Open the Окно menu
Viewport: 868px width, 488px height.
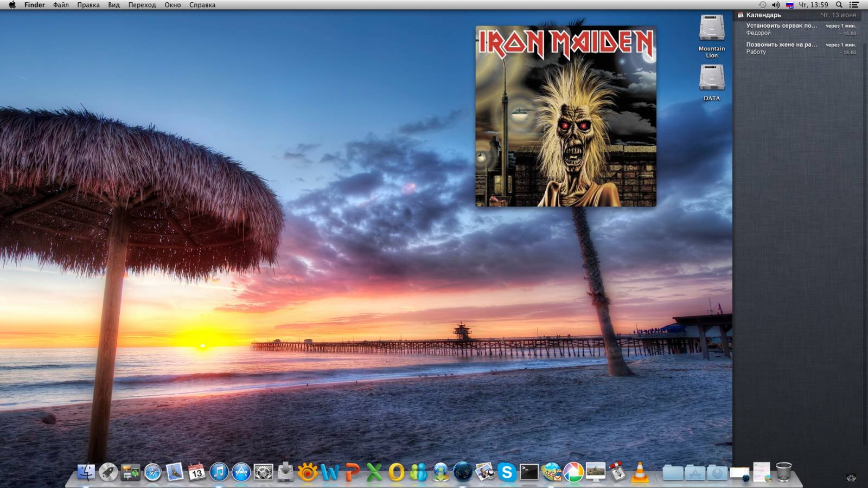pos(173,5)
